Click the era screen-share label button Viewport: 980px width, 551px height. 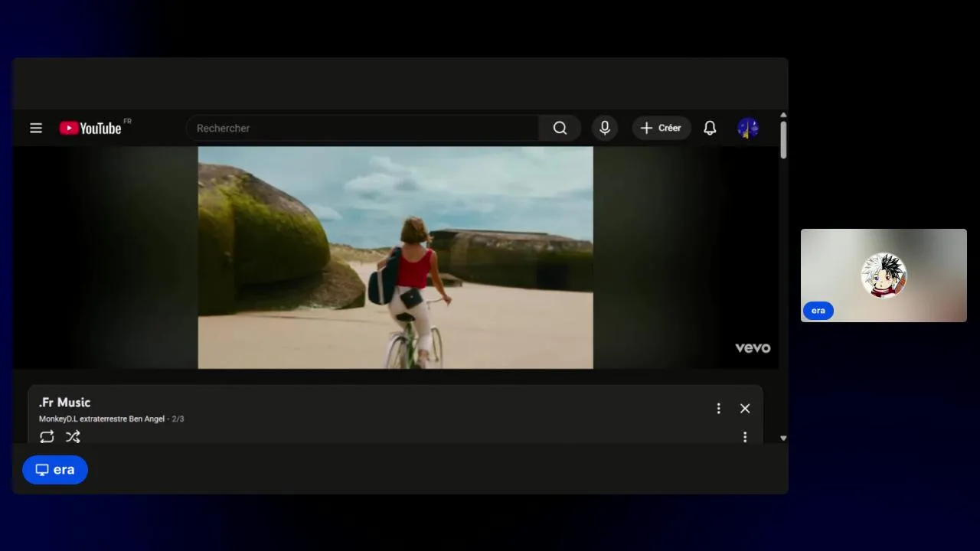coord(55,470)
